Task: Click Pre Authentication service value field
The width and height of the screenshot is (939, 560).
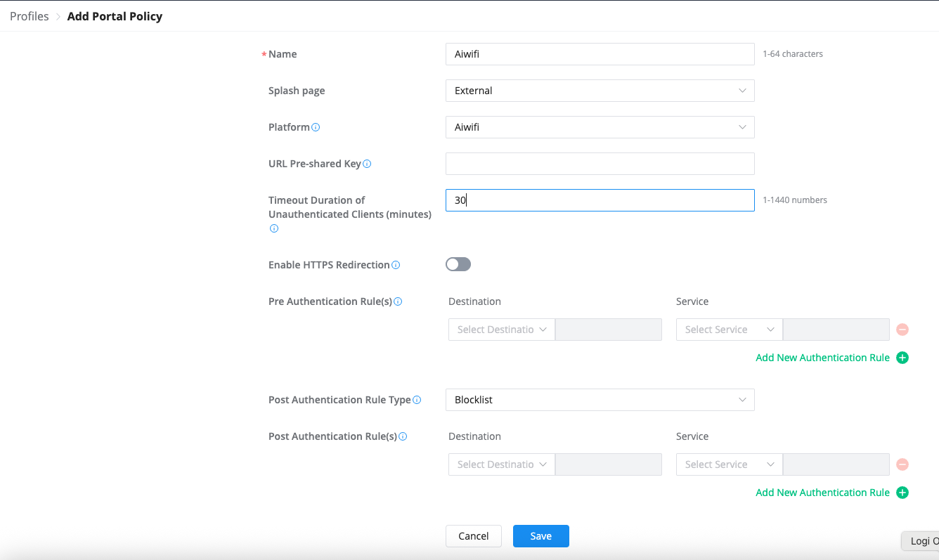Action: coord(836,330)
